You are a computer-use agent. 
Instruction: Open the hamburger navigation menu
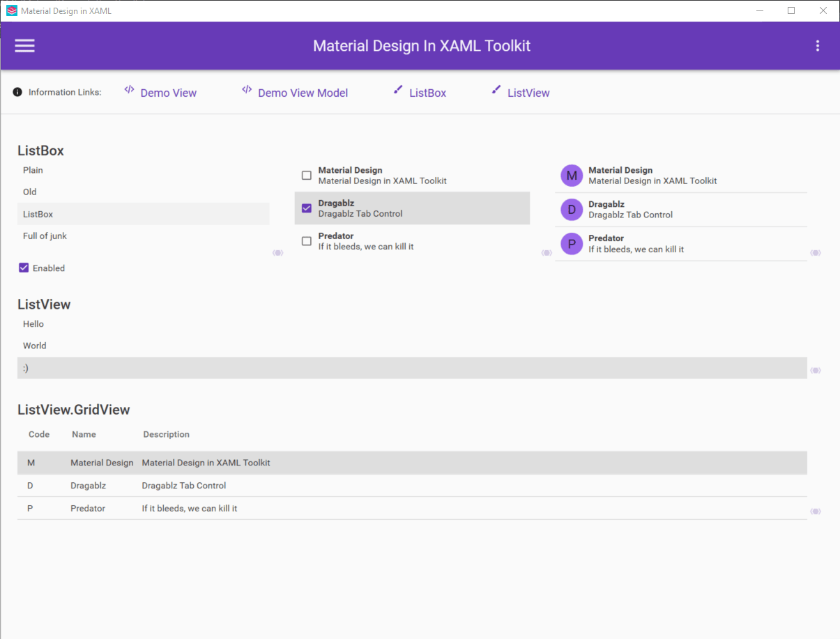click(25, 46)
